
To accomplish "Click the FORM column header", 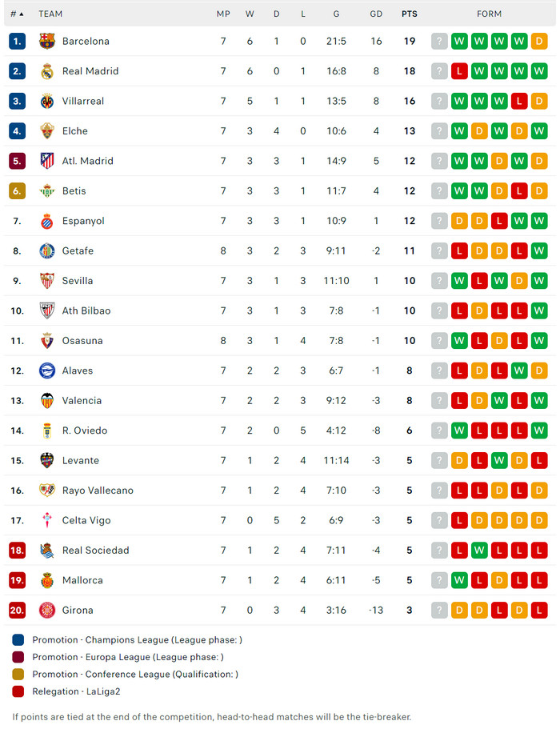I will pos(489,14).
